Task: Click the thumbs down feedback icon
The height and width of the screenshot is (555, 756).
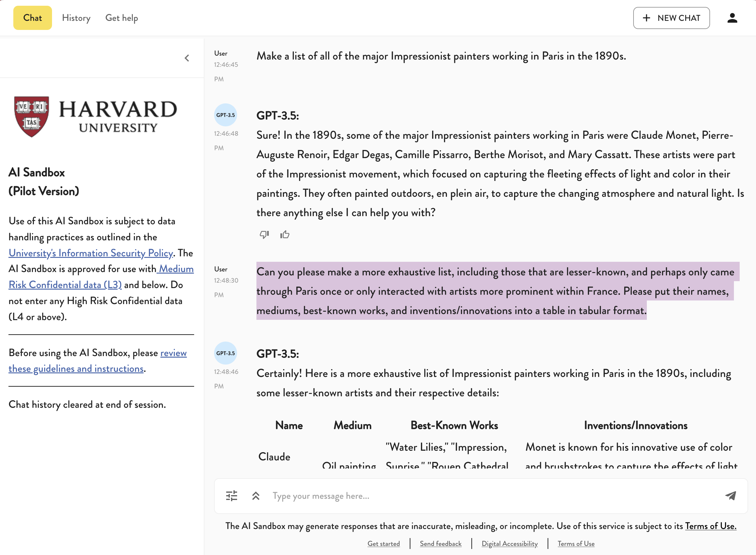Action: pyautogui.click(x=264, y=235)
